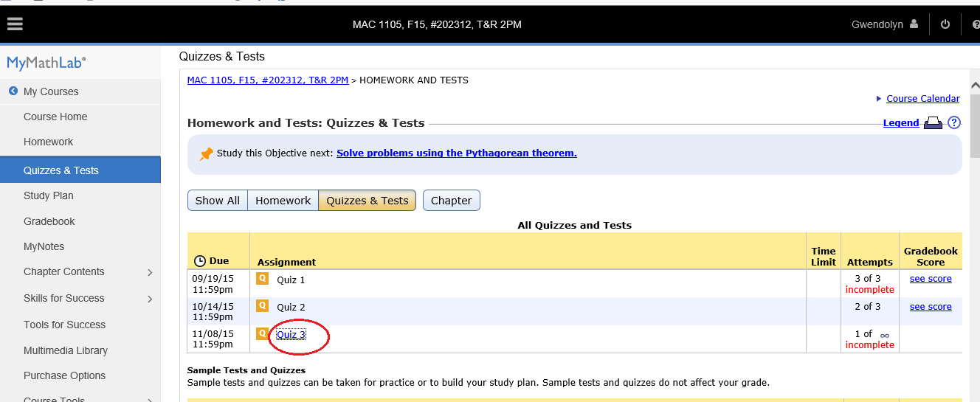Select Quizzes & Tests in the sidebar

[x=80, y=170]
